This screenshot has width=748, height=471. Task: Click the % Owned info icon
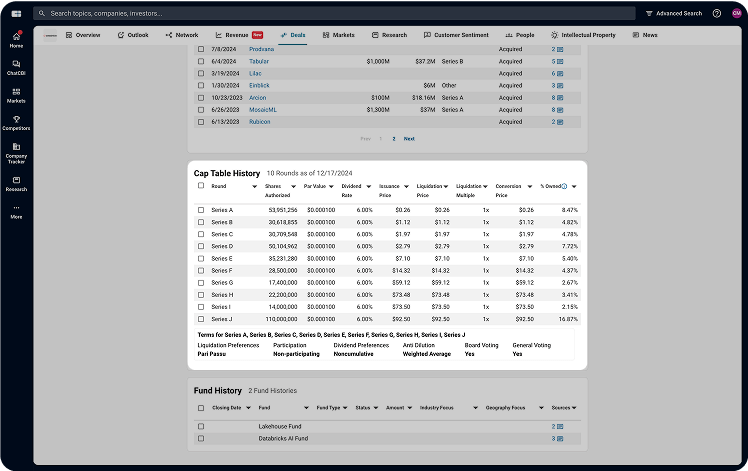[565, 186]
